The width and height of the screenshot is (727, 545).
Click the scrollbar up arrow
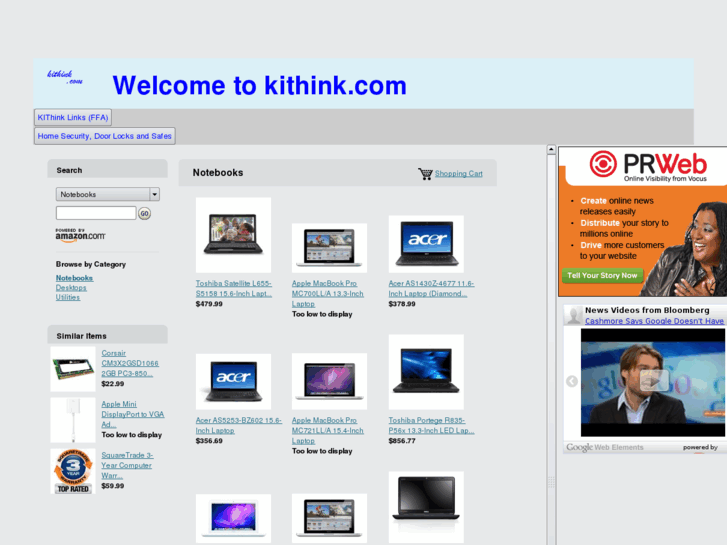click(551, 149)
